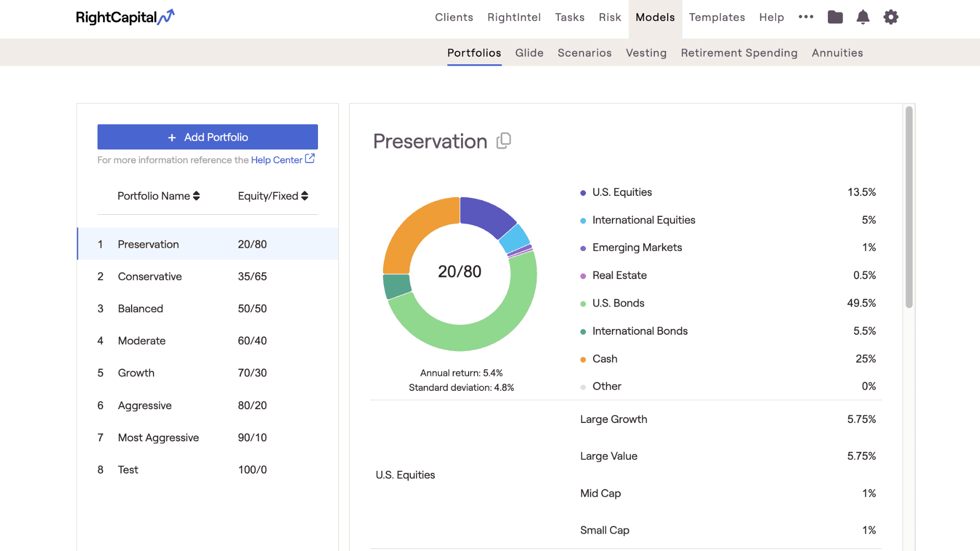Click the Add Portfolio button
This screenshot has width=980, height=551.
[207, 137]
